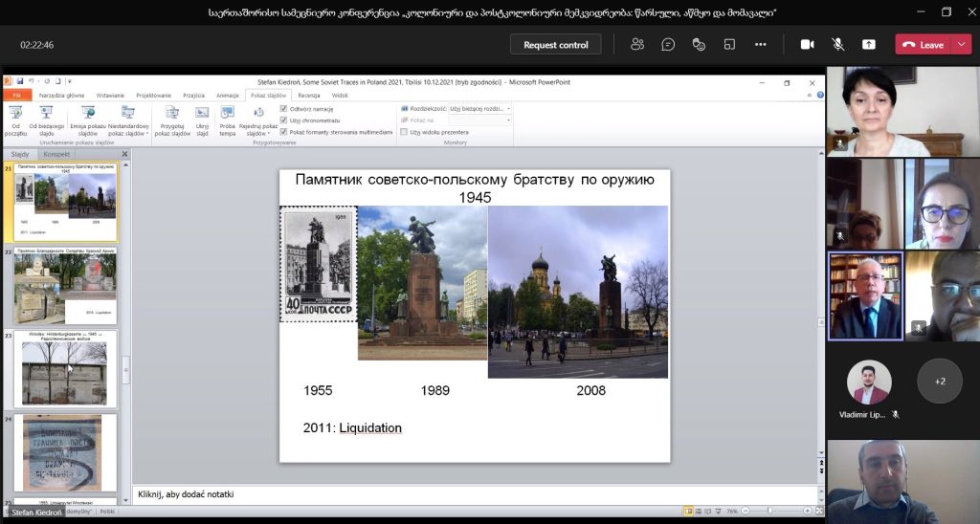Select slide 24 thumbnail
The width and height of the screenshot is (980, 524).
[x=66, y=453]
